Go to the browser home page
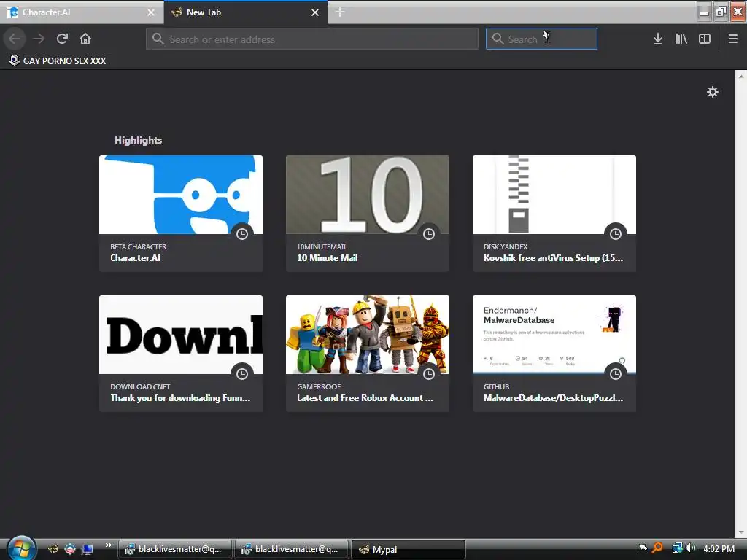The height and width of the screenshot is (560, 747). [85, 39]
